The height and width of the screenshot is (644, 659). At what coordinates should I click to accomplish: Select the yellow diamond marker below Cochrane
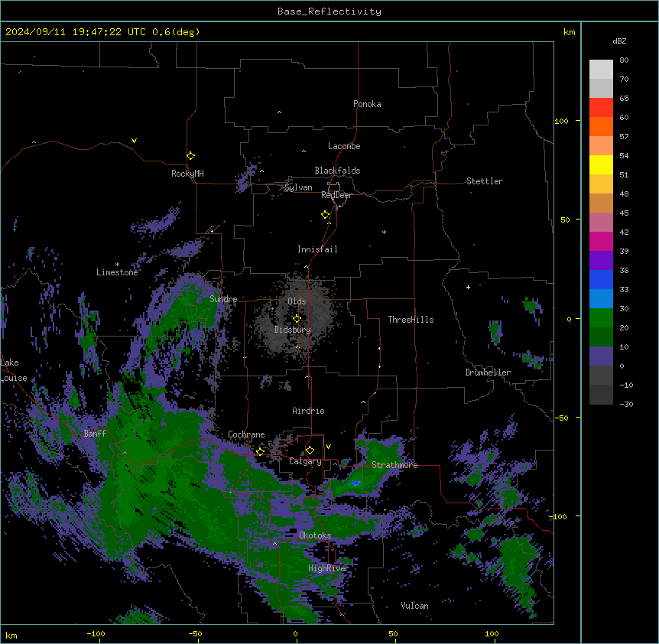[260, 451]
